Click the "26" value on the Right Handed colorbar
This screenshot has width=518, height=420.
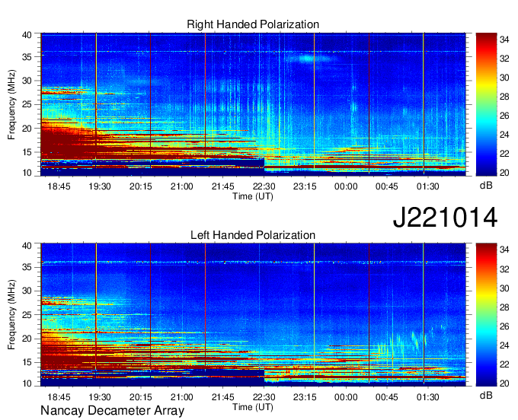tap(504, 116)
